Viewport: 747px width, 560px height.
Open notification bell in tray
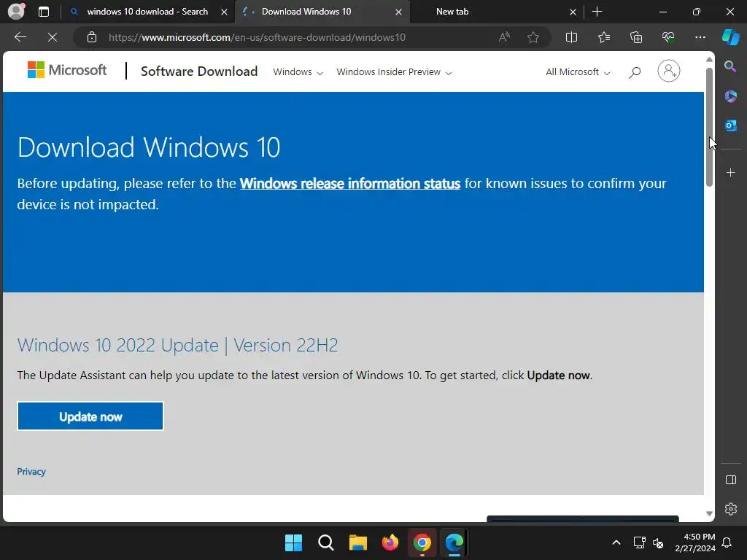727,542
